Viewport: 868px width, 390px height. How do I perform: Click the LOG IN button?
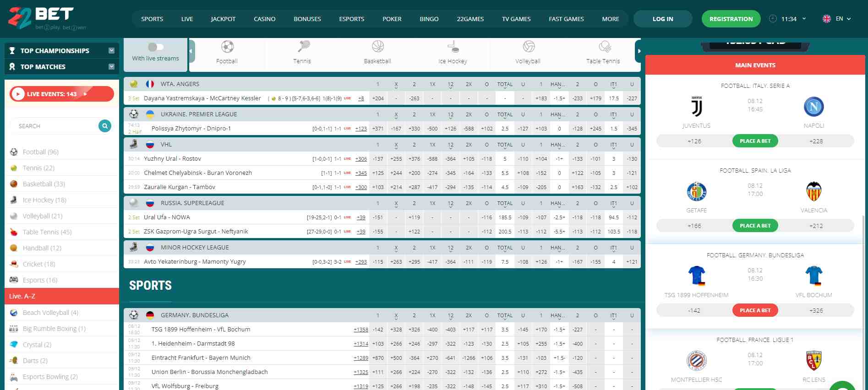[663, 19]
